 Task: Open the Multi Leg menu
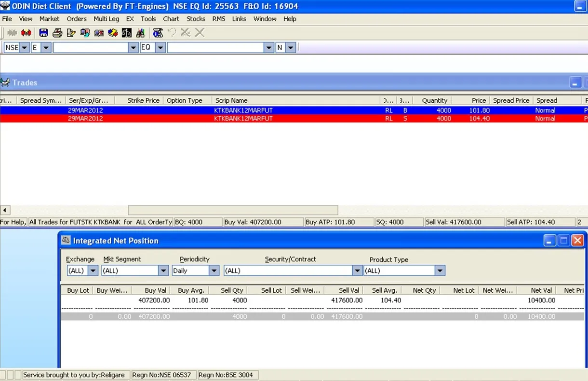[107, 19]
